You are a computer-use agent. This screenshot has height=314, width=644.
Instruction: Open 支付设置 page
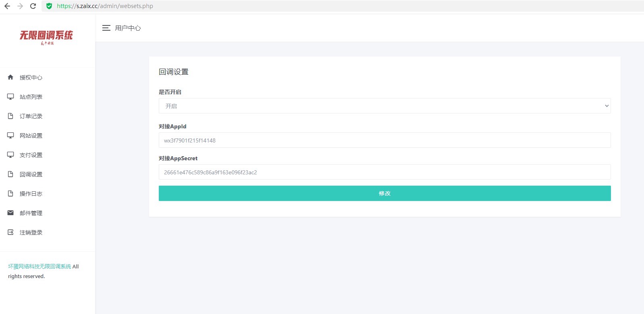(31, 155)
